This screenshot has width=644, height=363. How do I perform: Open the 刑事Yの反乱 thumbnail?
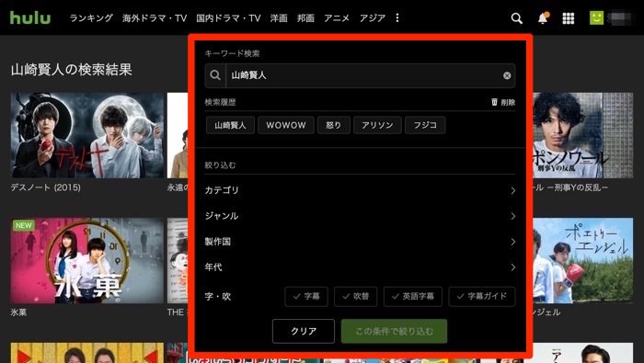tap(583, 135)
